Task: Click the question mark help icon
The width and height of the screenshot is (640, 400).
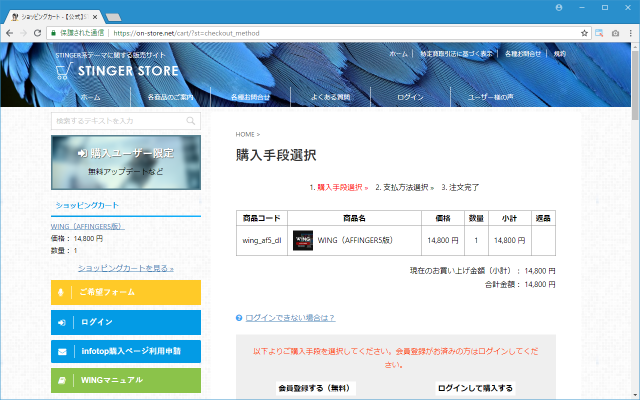Action: point(239,318)
